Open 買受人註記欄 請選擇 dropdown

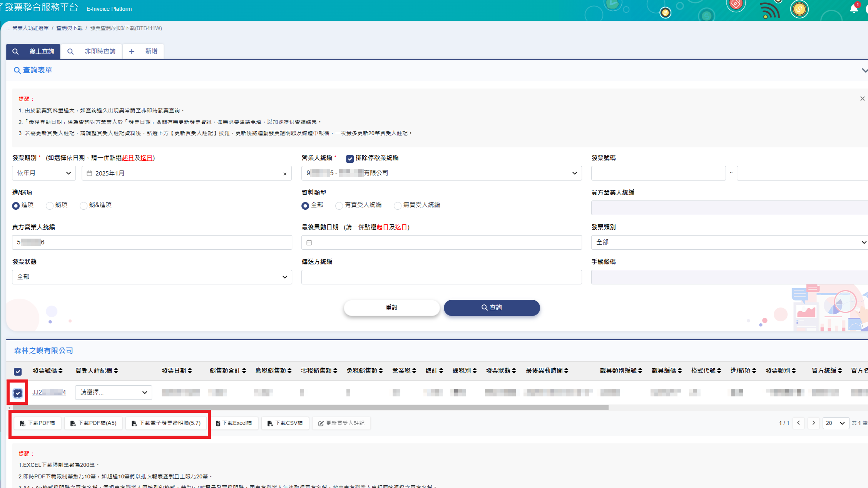[x=113, y=393]
